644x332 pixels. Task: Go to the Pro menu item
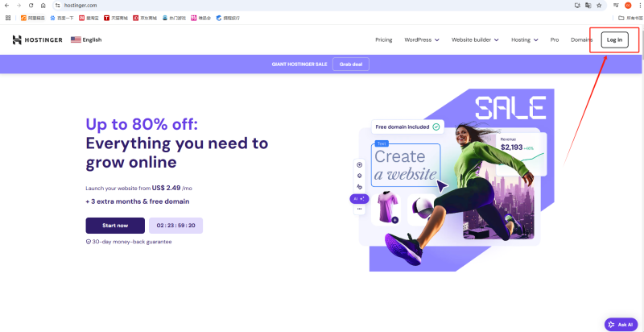pyautogui.click(x=555, y=39)
